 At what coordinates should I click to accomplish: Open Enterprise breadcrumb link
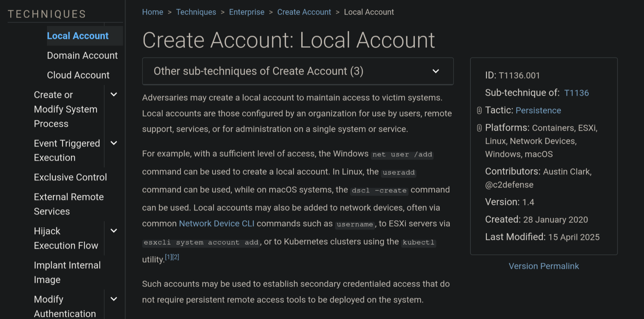(247, 12)
